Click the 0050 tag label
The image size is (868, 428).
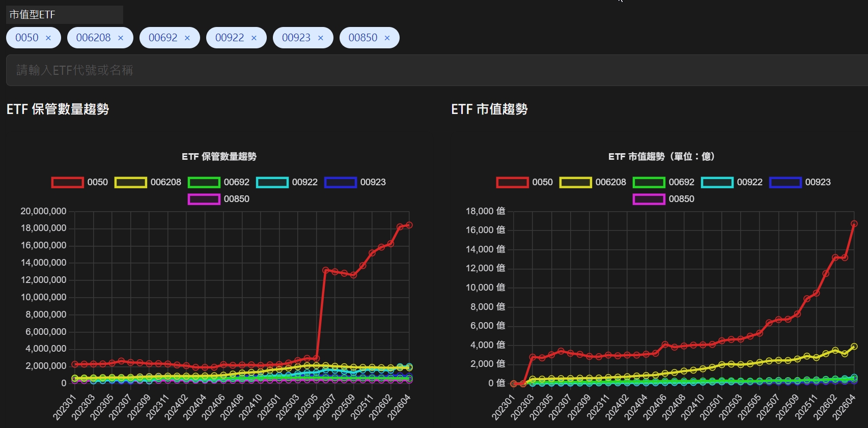click(x=27, y=38)
